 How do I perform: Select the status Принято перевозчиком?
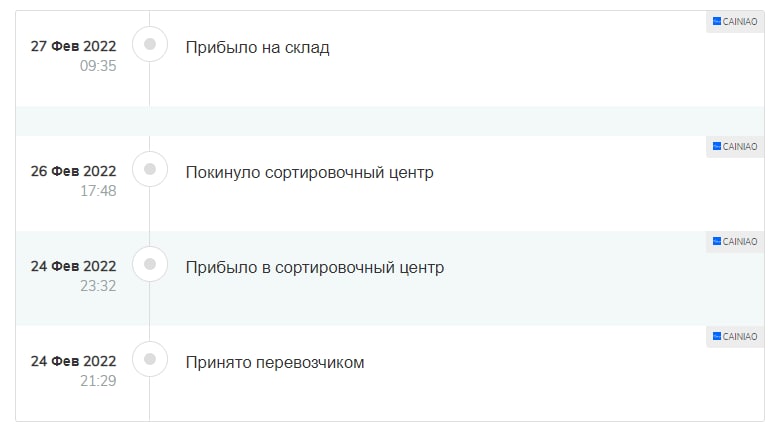pos(275,363)
